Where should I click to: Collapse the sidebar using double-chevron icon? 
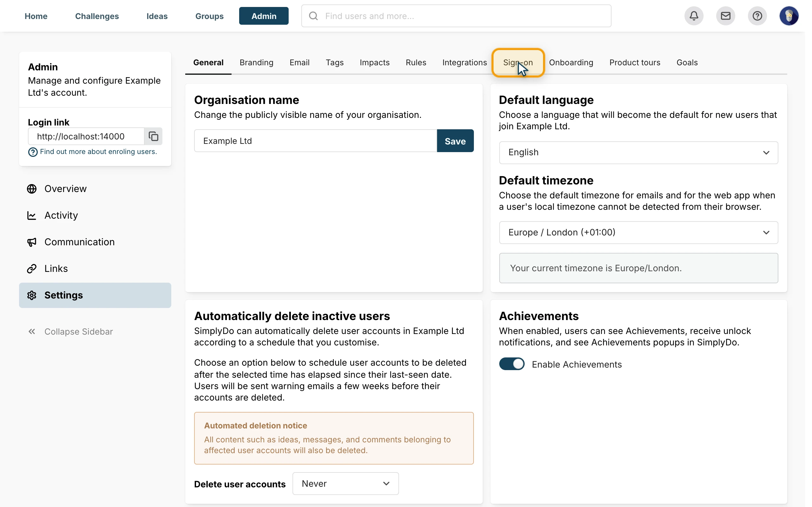pos(32,332)
